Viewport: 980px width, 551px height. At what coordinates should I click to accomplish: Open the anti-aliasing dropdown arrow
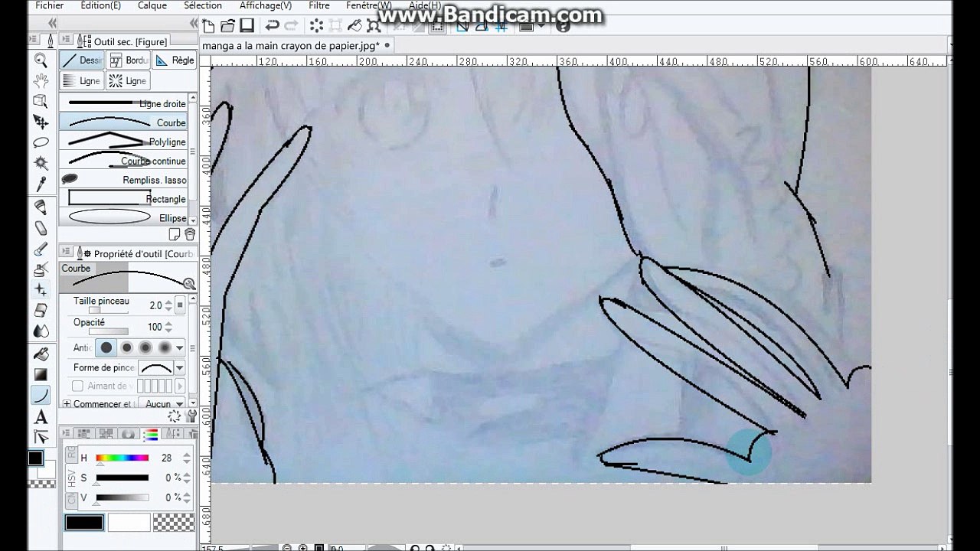pos(180,347)
